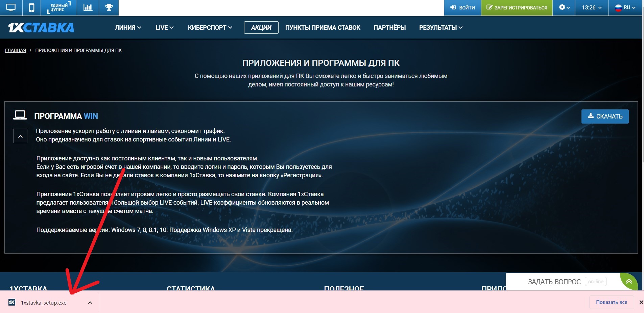Expand the КИБЕРСПОРТ menu

210,28
